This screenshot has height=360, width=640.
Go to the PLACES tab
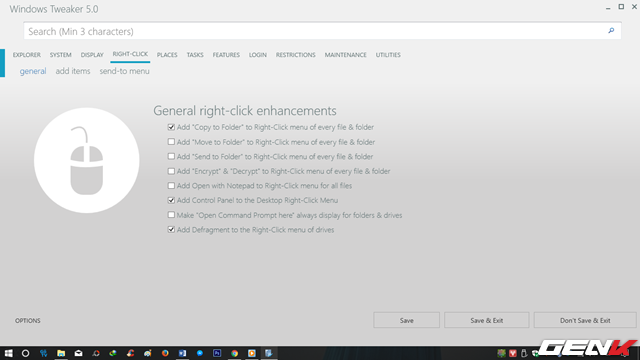pyautogui.click(x=167, y=55)
